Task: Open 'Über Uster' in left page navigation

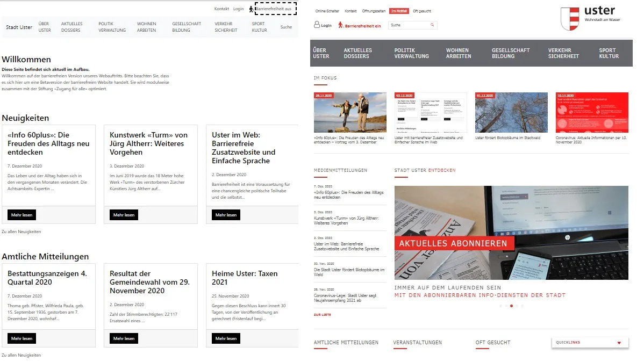Action: (45, 27)
